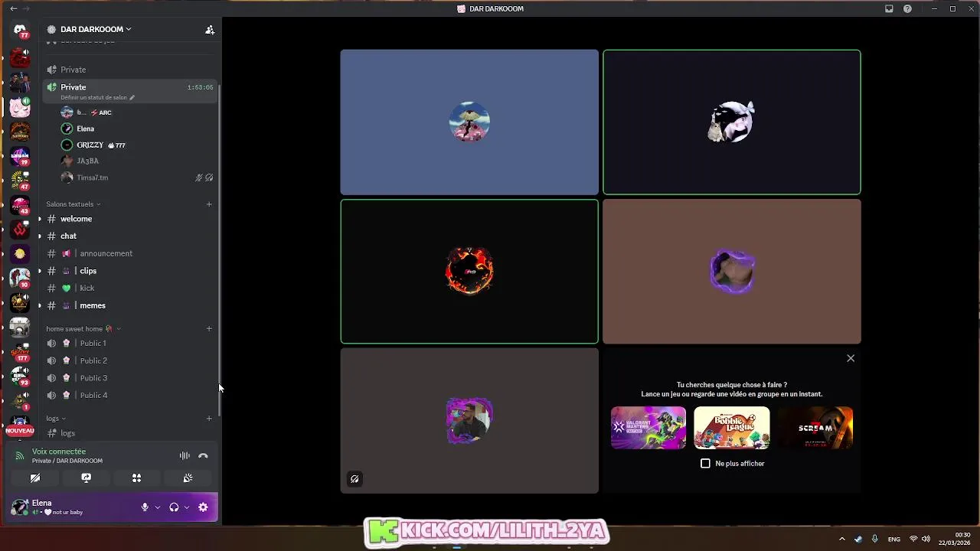
Task: Start an activity icon button
Action: click(136, 478)
